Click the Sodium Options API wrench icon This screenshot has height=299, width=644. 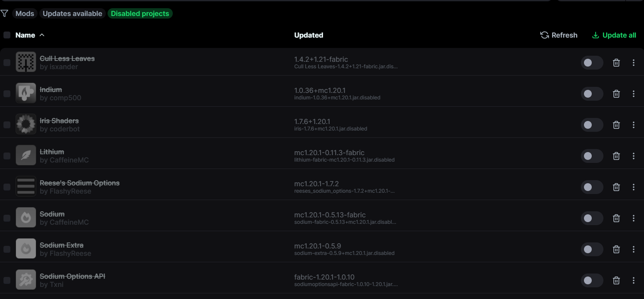point(26,280)
